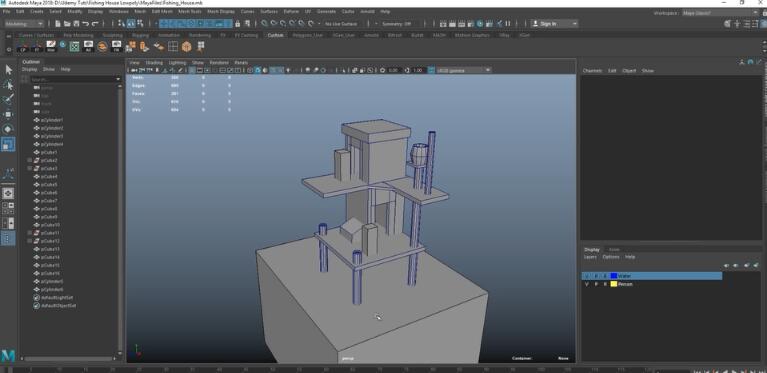Click the pause IPR render icon

click(508, 23)
